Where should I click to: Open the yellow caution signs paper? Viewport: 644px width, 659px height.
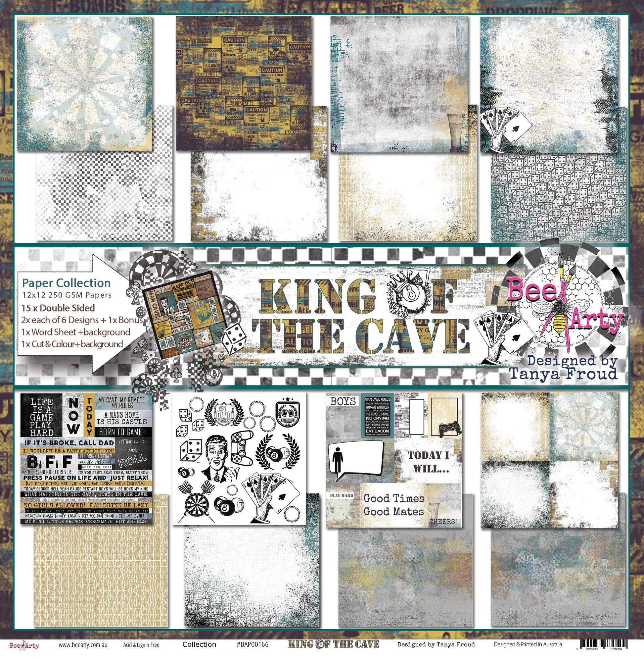point(244,83)
